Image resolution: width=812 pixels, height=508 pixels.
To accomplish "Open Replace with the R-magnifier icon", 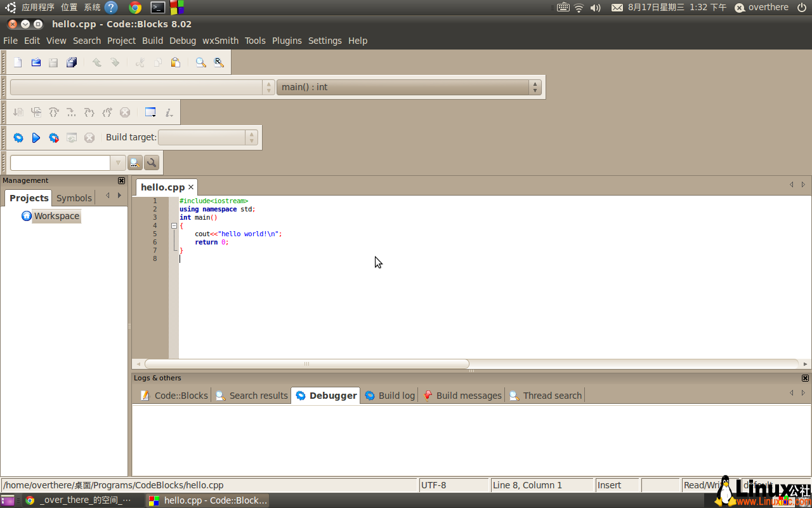I will coord(219,62).
